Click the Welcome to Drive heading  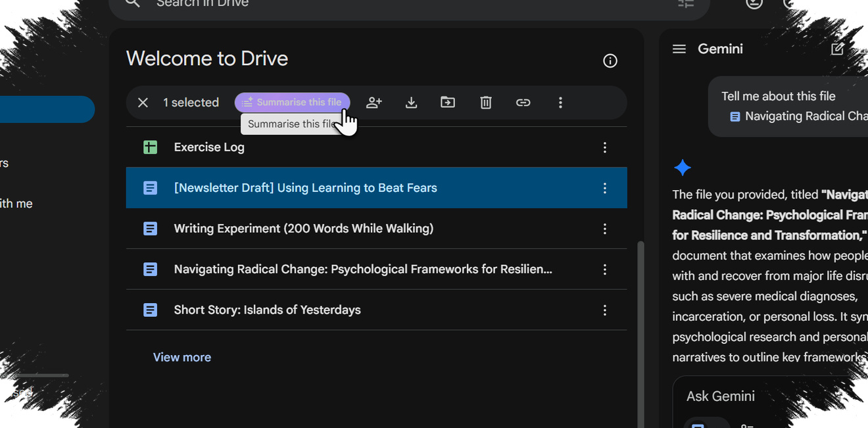point(207,59)
